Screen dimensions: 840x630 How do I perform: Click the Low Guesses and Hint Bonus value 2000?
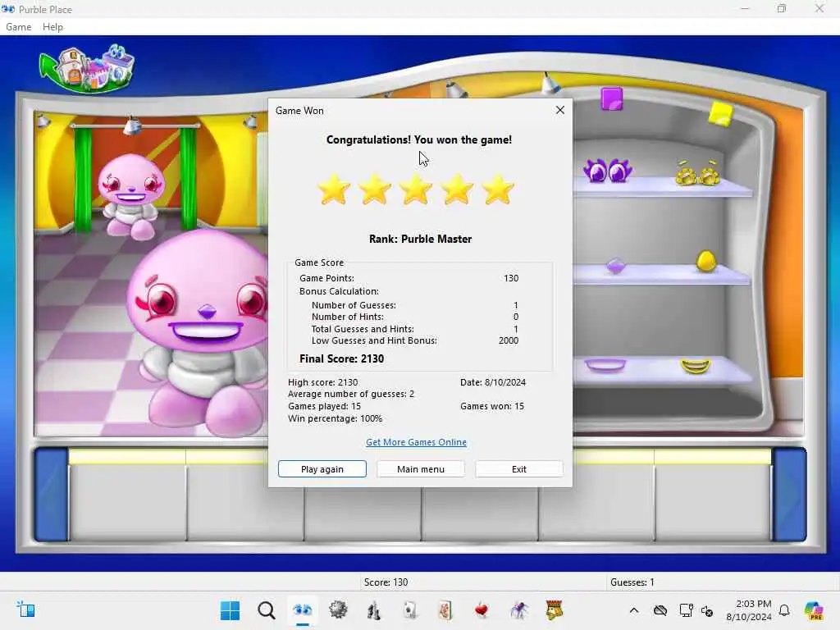pos(509,340)
